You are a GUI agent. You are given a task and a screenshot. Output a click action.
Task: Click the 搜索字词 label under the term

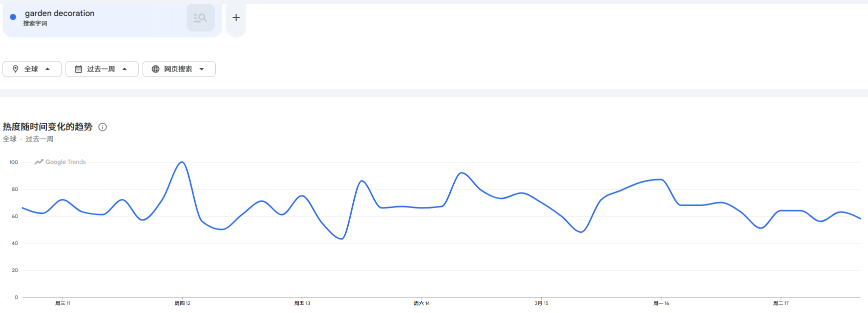point(35,23)
